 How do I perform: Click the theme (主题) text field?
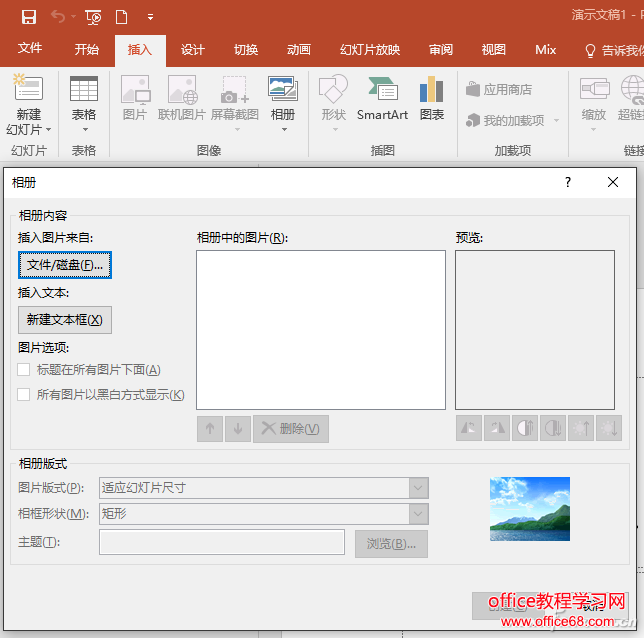(x=222, y=543)
